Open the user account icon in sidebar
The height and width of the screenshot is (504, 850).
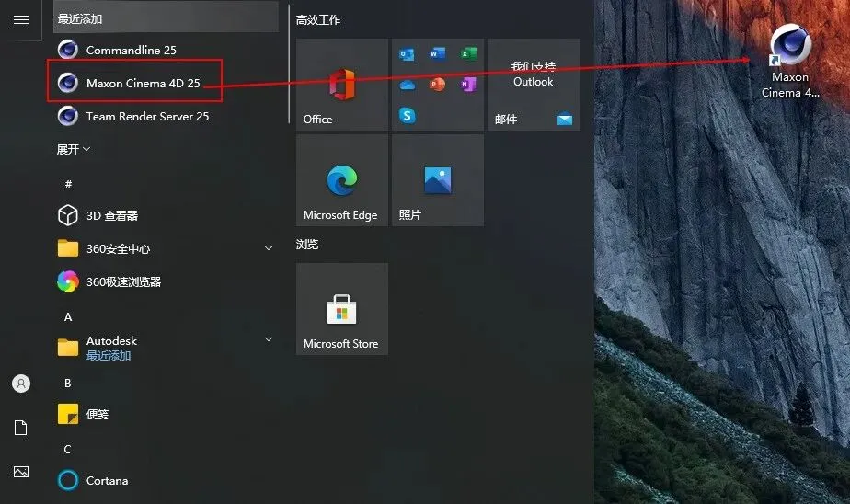[x=20, y=384]
